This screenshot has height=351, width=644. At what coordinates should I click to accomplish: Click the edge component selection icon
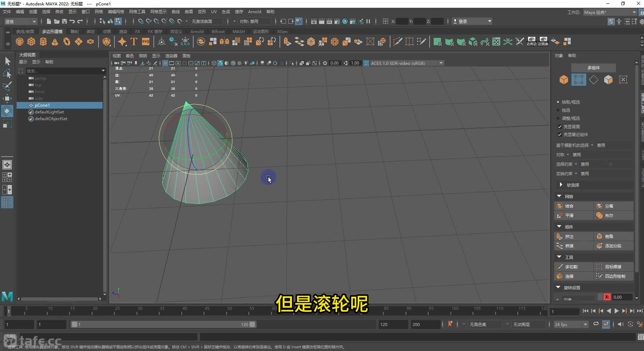pos(594,80)
